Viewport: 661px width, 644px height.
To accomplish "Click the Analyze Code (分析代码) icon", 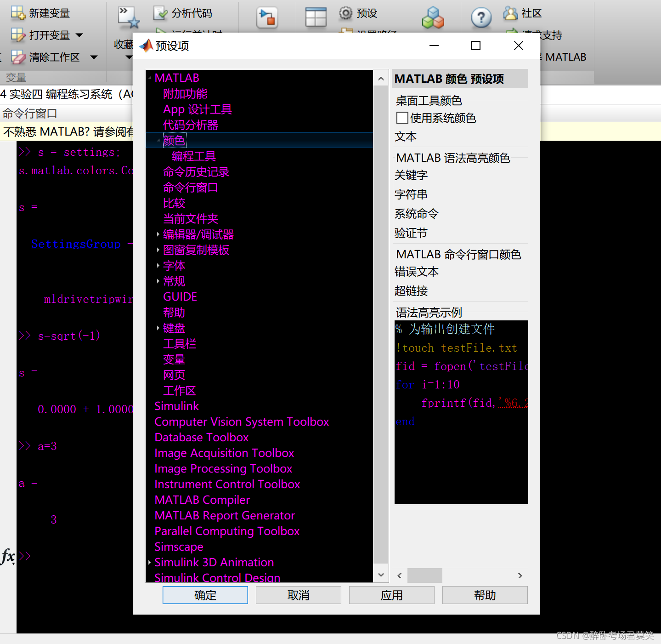I will click(x=161, y=13).
